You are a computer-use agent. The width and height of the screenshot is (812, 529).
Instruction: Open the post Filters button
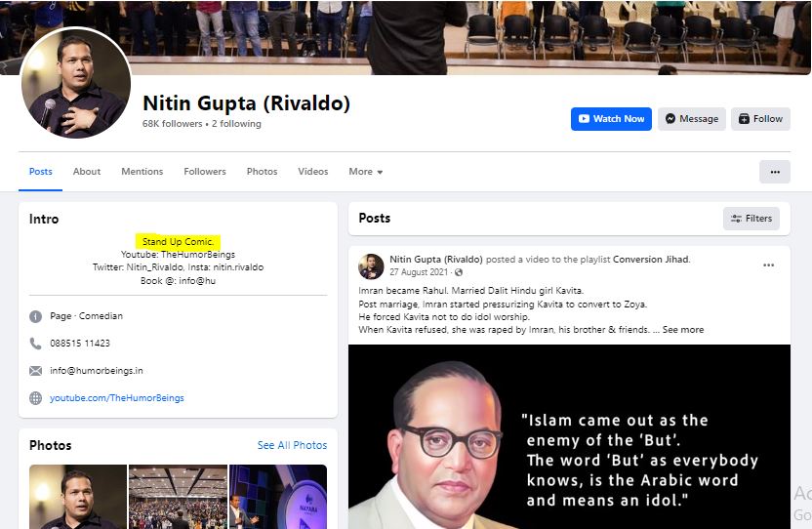[x=751, y=218]
